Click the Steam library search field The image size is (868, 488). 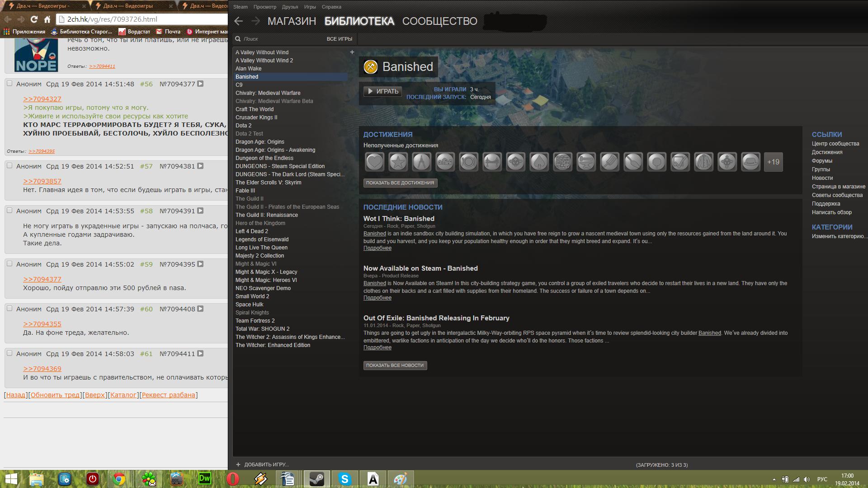(x=280, y=39)
